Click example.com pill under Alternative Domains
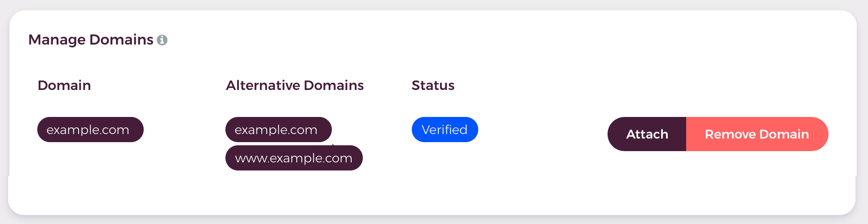This screenshot has width=868, height=224. [x=278, y=130]
